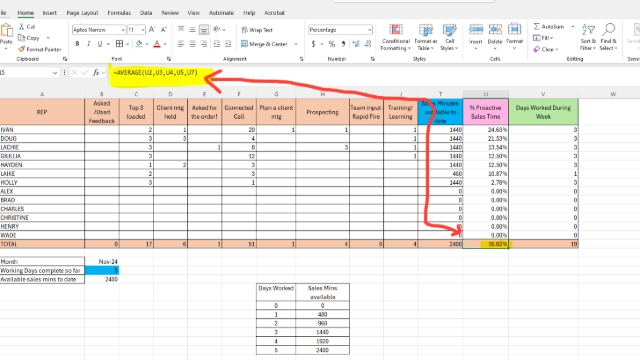Screen dimensions: 640x360
Task: Switch to the Formulas tab
Action: point(119,13)
